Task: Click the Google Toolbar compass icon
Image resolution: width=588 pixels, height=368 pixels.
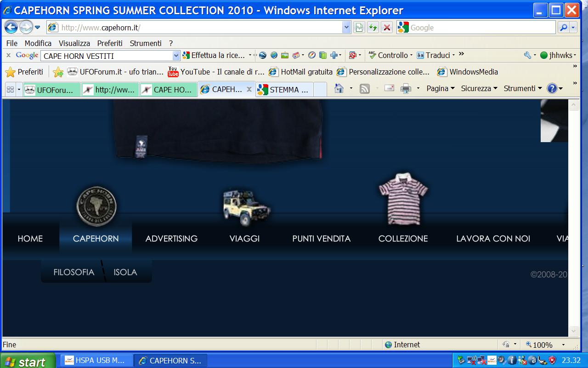Action: [312, 55]
